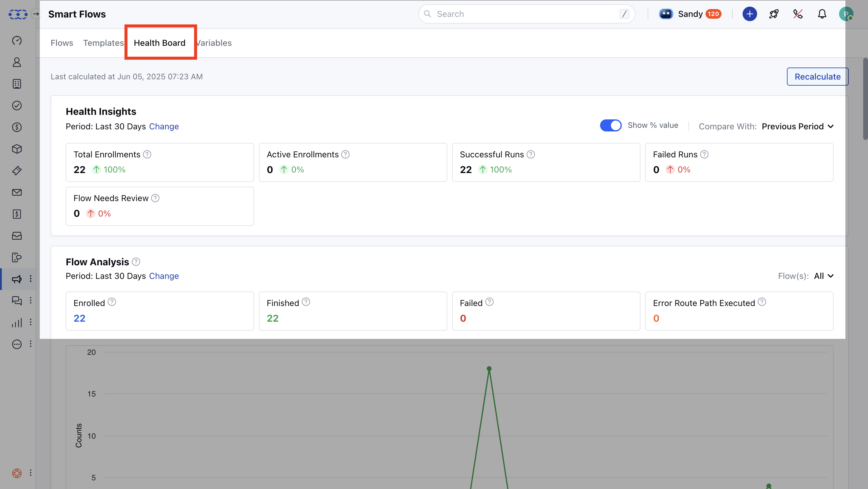Image resolution: width=868 pixels, height=489 pixels.
Task: Open the email envelope sidebar icon
Action: click(17, 192)
